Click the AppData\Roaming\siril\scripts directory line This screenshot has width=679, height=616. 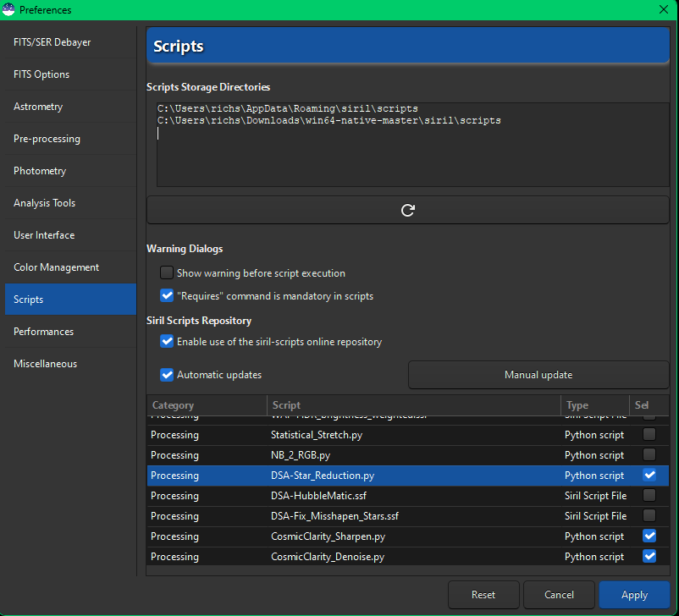[x=288, y=108]
